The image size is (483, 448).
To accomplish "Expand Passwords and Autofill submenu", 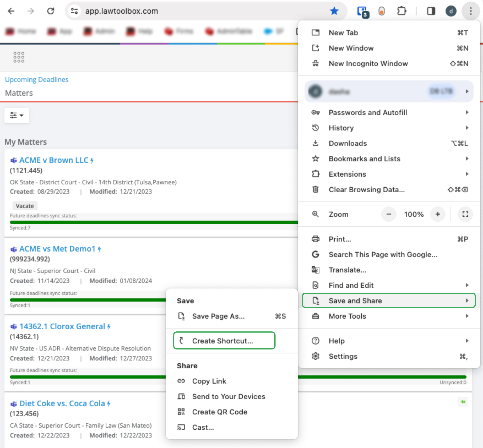I will coord(389,112).
